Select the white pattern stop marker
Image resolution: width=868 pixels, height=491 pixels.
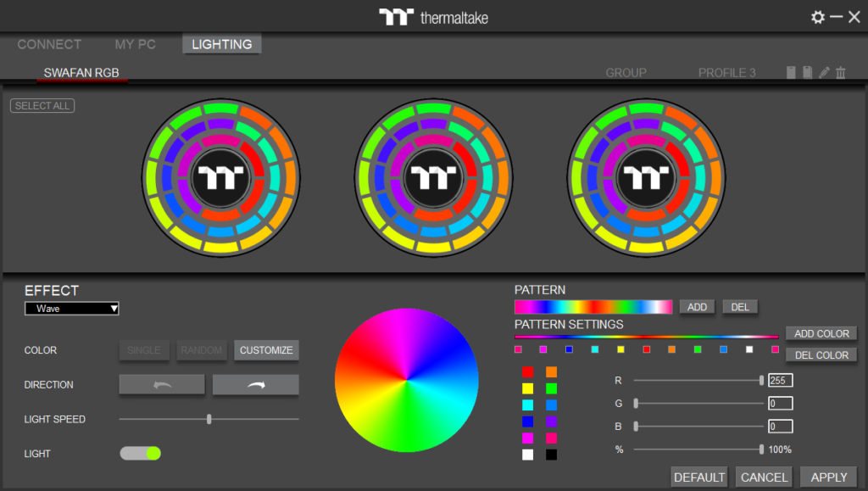click(x=749, y=349)
